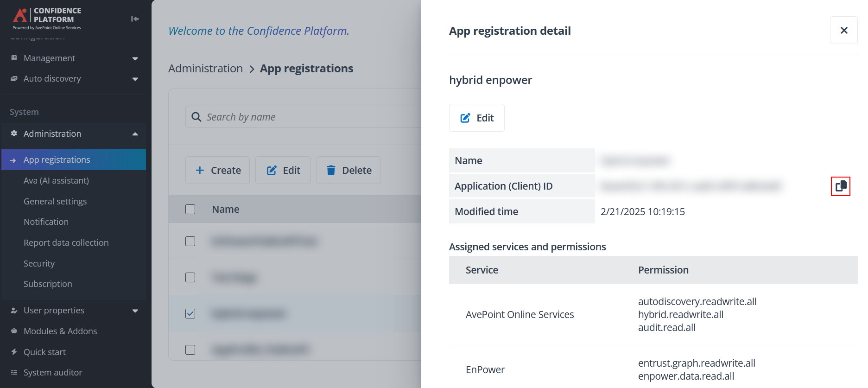
Task: Click the Delete button
Action: coord(348,170)
